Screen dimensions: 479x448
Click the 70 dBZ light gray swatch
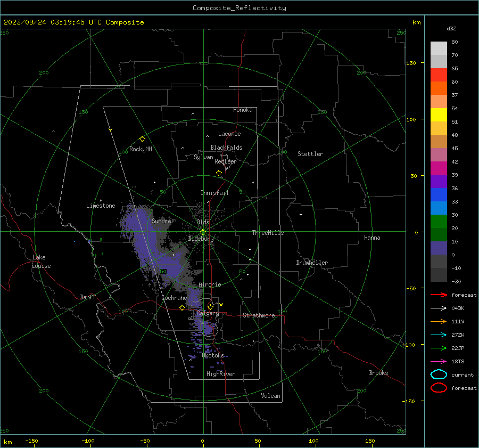439,48
